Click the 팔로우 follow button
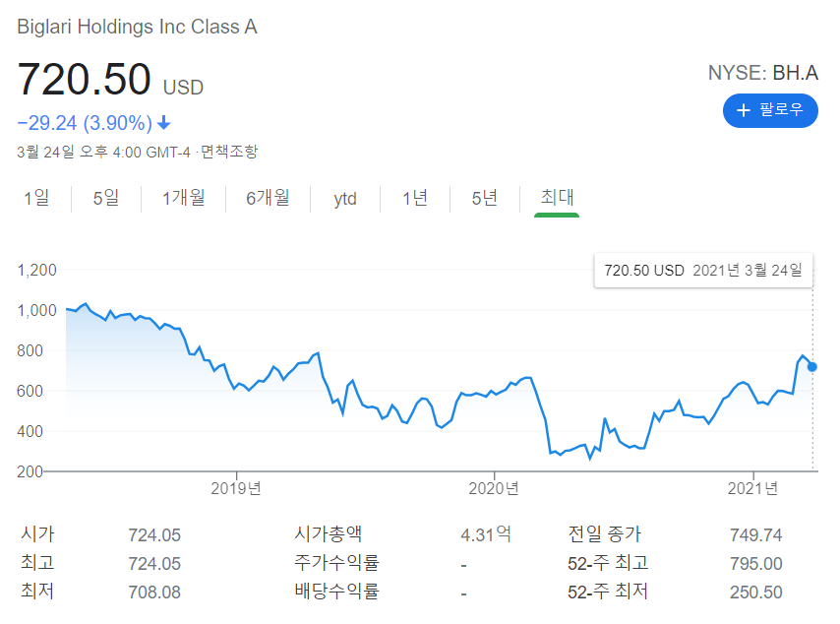 770,110
